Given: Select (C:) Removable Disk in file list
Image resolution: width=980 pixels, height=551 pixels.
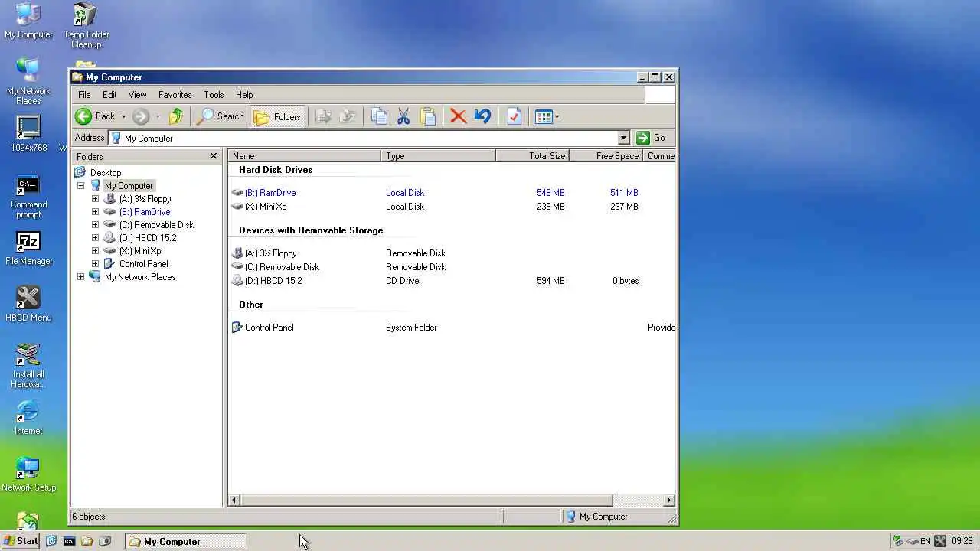Looking at the screenshot, I should (282, 267).
